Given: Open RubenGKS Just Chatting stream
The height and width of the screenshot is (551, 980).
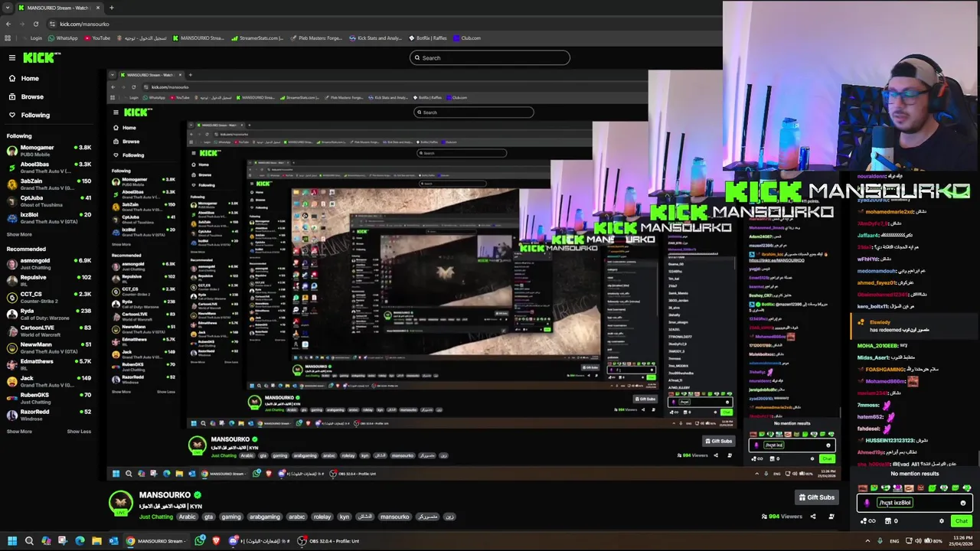Looking at the screenshot, I should pyautogui.click(x=49, y=398).
